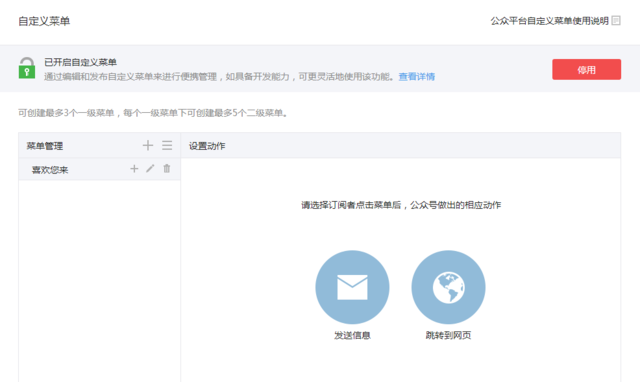The image size is (640, 382).
Task: Select the 喜欢您来 menu row
Action: coord(99,169)
